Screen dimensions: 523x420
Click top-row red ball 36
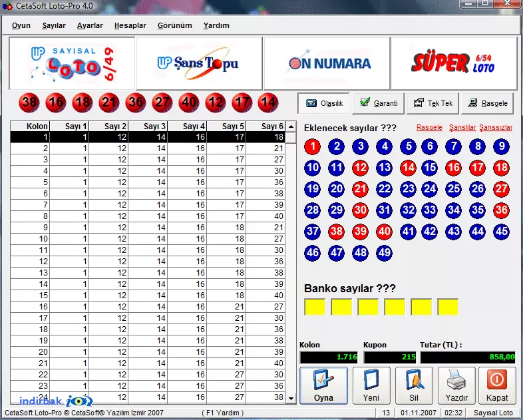coord(136,103)
